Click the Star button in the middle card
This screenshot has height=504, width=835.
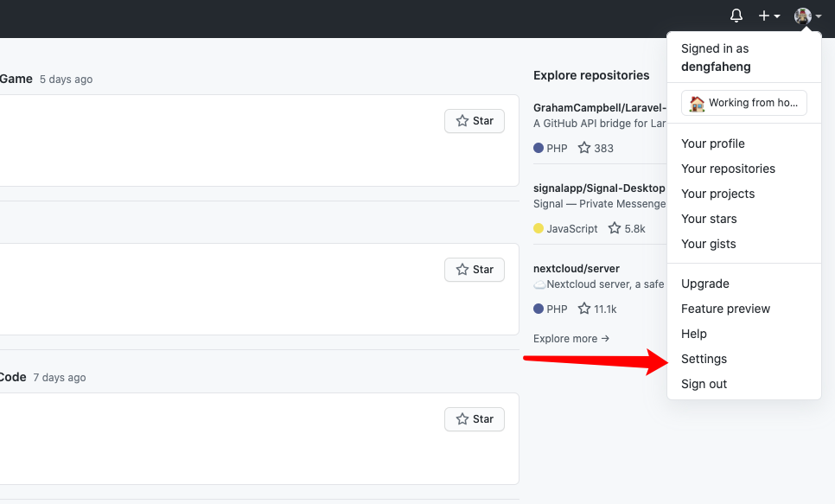coord(475,270)
